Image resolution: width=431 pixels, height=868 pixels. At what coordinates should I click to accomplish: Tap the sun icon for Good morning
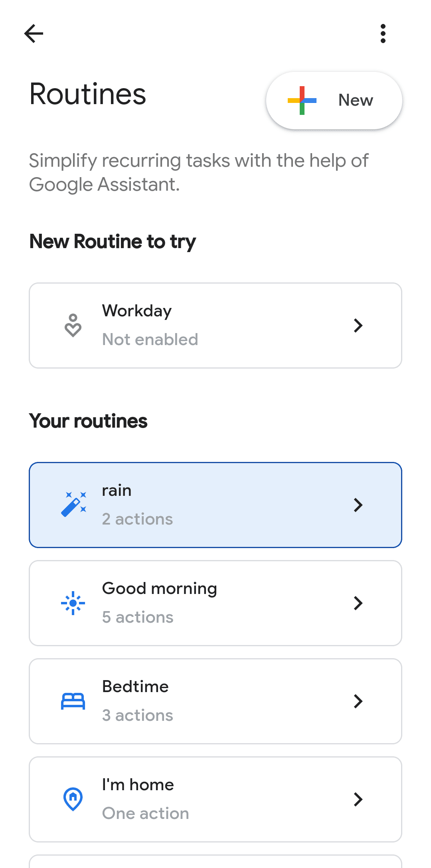(x=73, y=603)
